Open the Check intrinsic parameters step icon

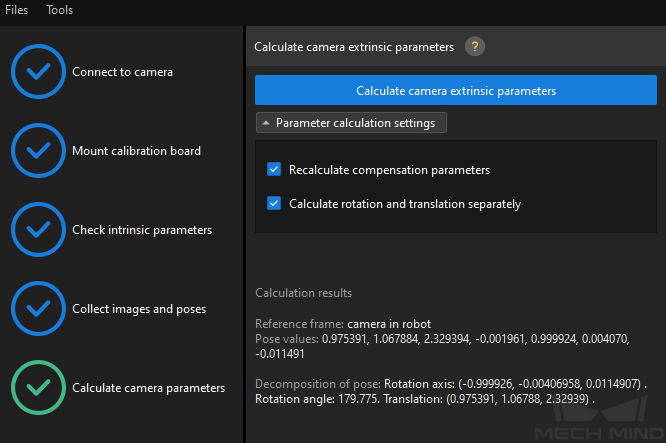coord(38,229)
